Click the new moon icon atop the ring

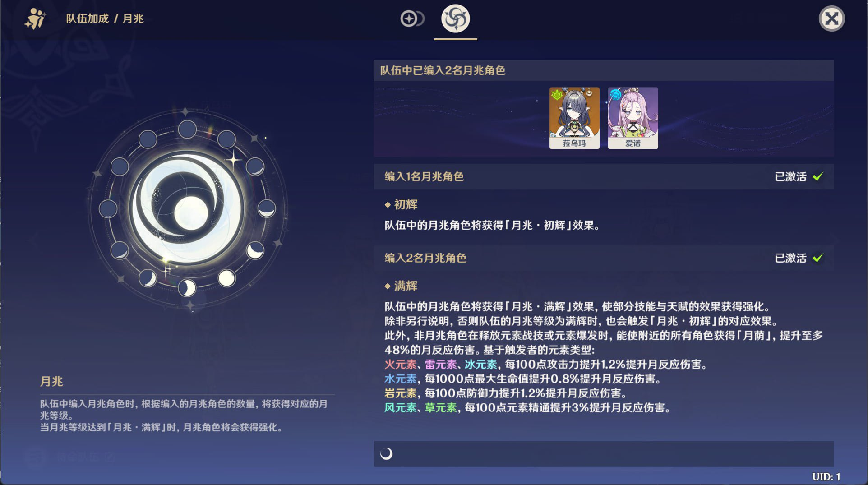(x=187, y=129)
